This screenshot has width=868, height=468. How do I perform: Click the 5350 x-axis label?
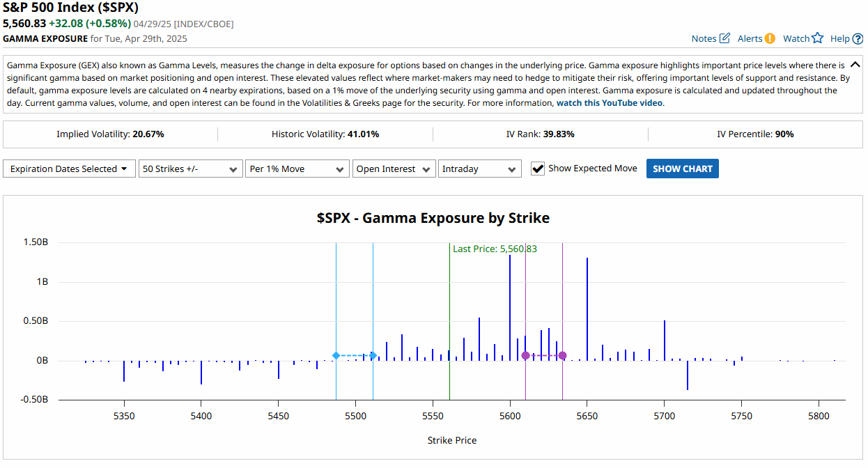tap(124, 416)
